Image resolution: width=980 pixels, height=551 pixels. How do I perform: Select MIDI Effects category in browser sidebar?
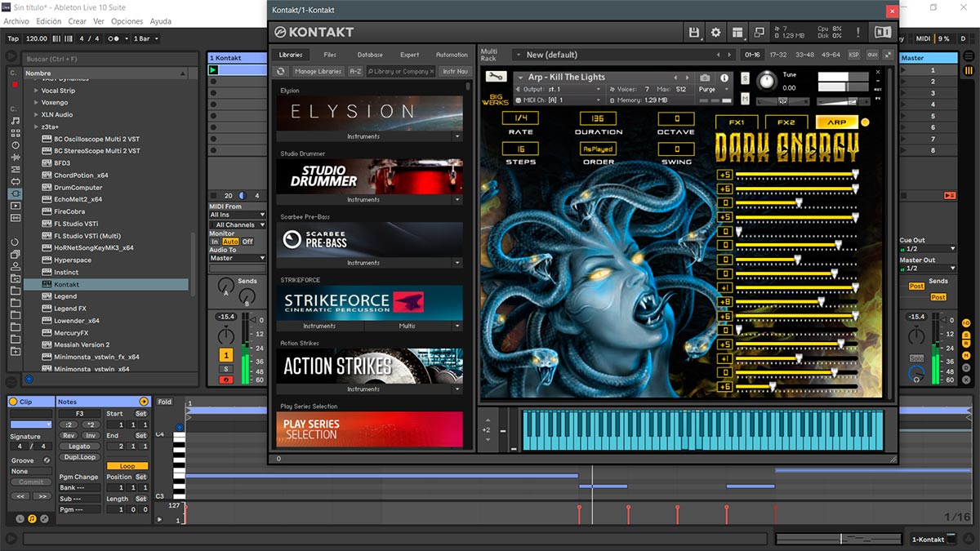point(16,169)
